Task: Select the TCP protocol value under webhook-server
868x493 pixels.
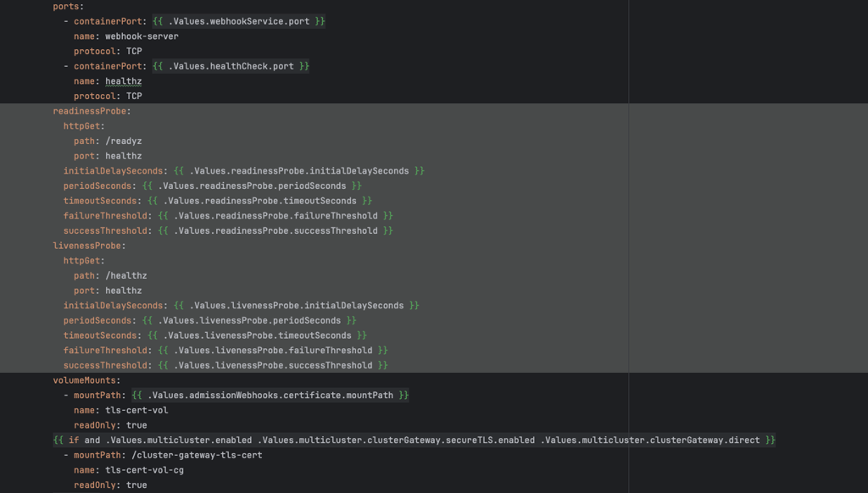Action: (x=132, y=51)
